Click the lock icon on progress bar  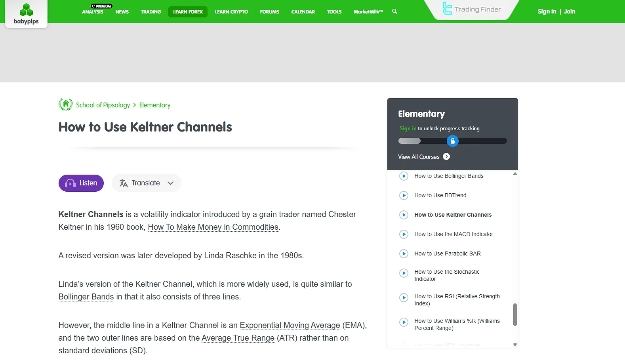point(452,141)
